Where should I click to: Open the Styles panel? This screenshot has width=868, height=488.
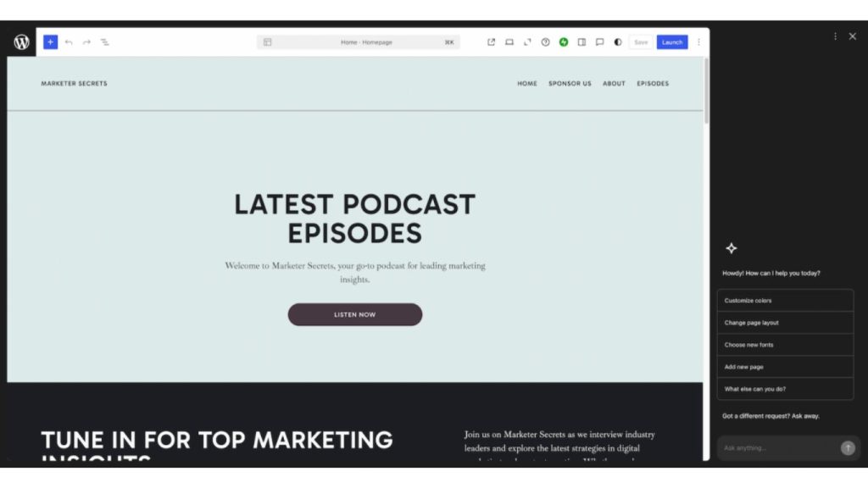pos(617,42)
